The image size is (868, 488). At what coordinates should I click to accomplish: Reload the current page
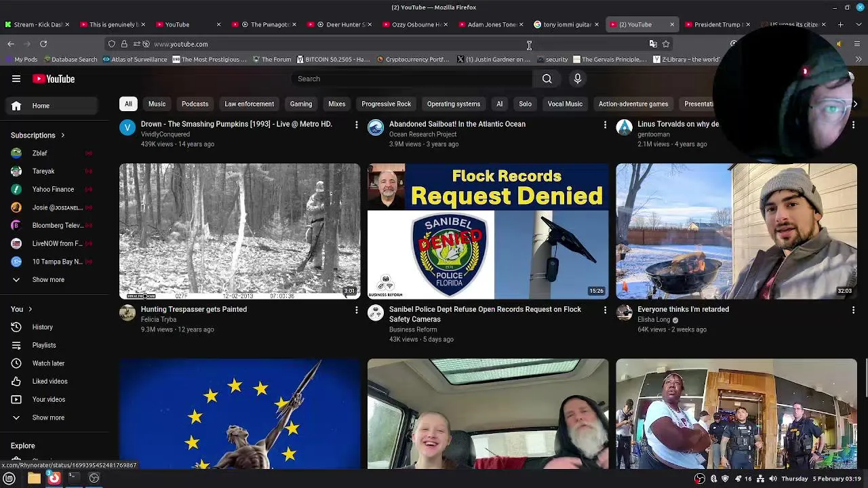43,44
